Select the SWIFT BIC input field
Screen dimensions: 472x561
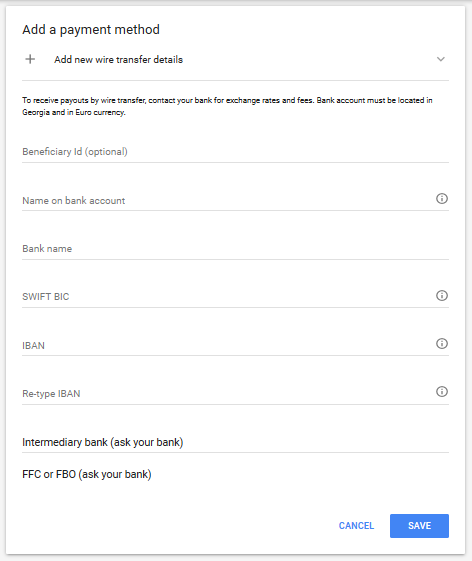point(228,297)
